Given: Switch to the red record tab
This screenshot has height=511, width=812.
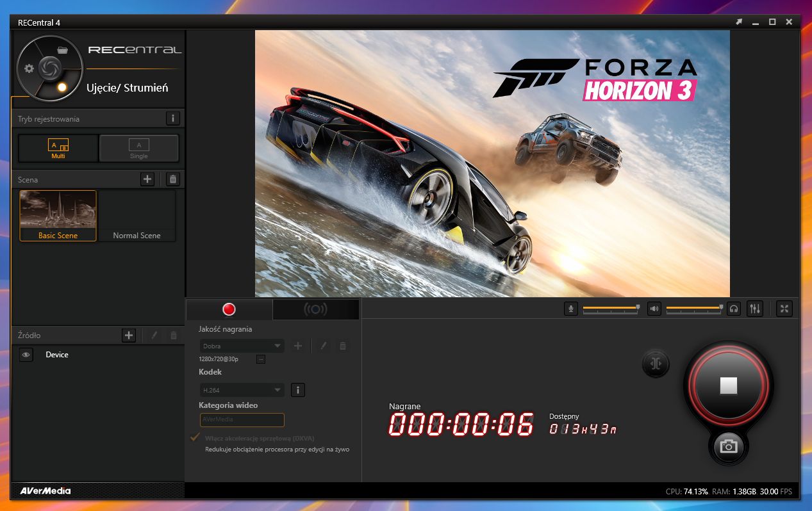Looking at the screenshot, I should [229, 309].
